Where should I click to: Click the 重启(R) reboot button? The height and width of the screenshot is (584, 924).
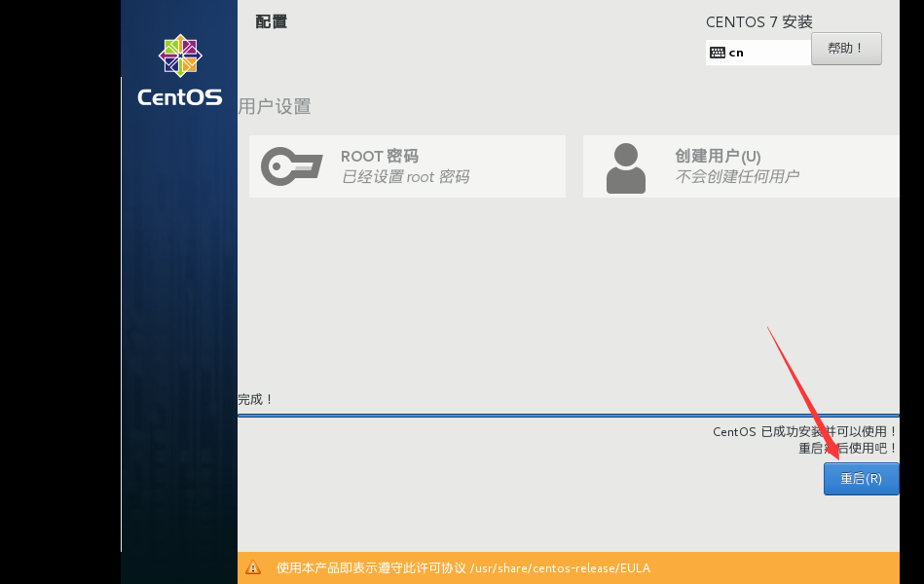[x=861, y=479]
